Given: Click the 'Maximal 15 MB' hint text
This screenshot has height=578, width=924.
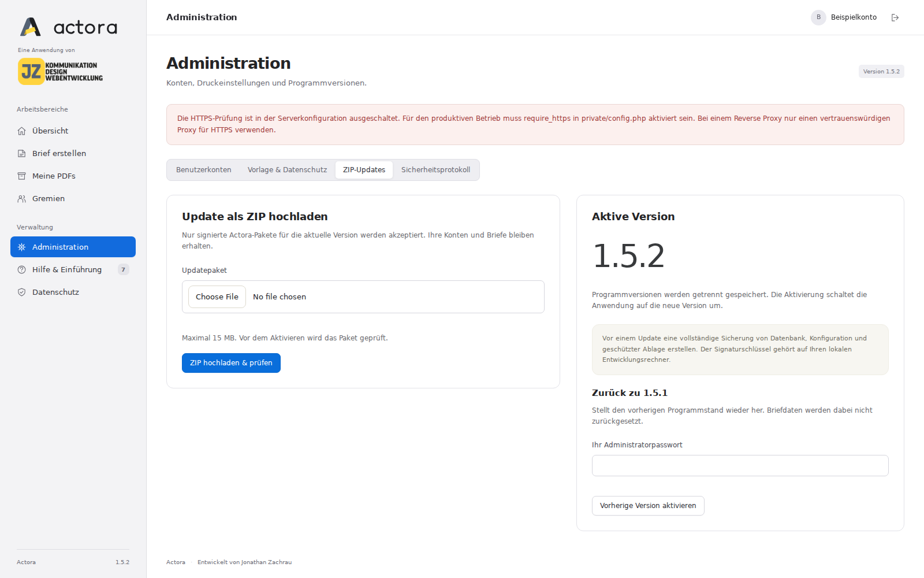Looking at the screenshot, I should 285,338.
